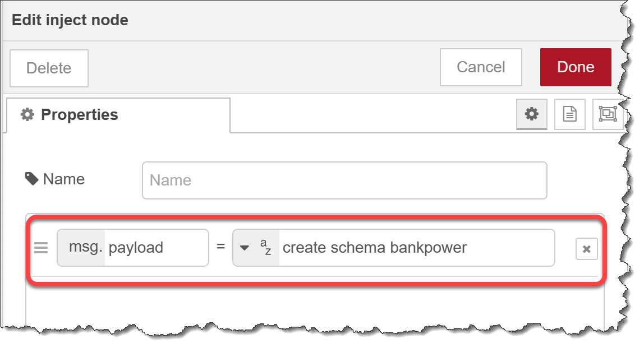The width and height of the screenshot is (644, 348).
Task: Click the node properties gear icon button
Action: 531,114
